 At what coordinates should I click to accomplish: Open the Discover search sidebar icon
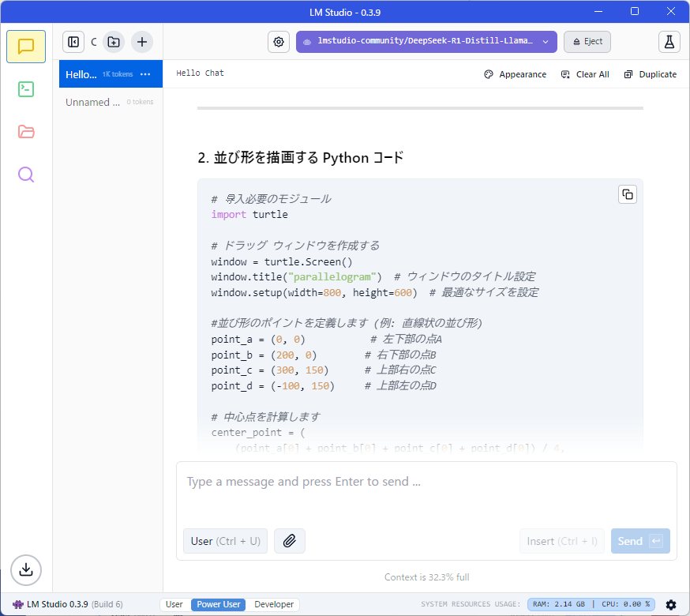point(26,175)
